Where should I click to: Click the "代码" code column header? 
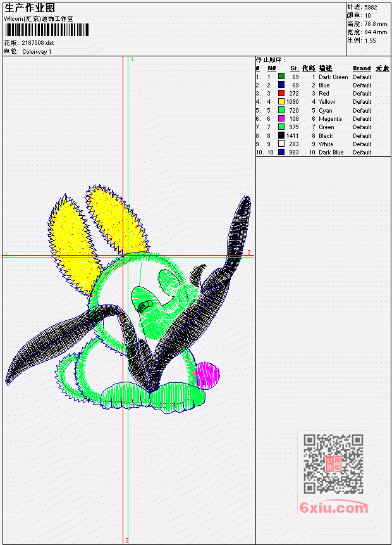pos(309,68)
